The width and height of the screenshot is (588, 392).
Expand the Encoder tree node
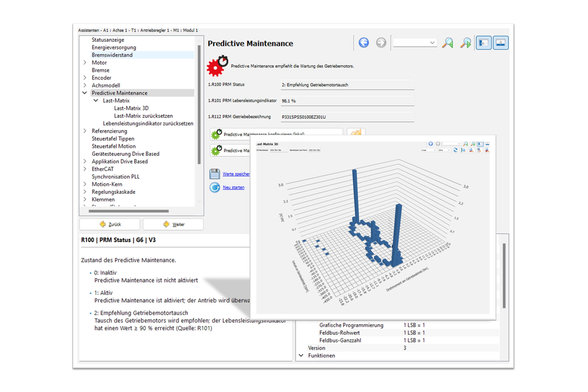coord(85,78)
